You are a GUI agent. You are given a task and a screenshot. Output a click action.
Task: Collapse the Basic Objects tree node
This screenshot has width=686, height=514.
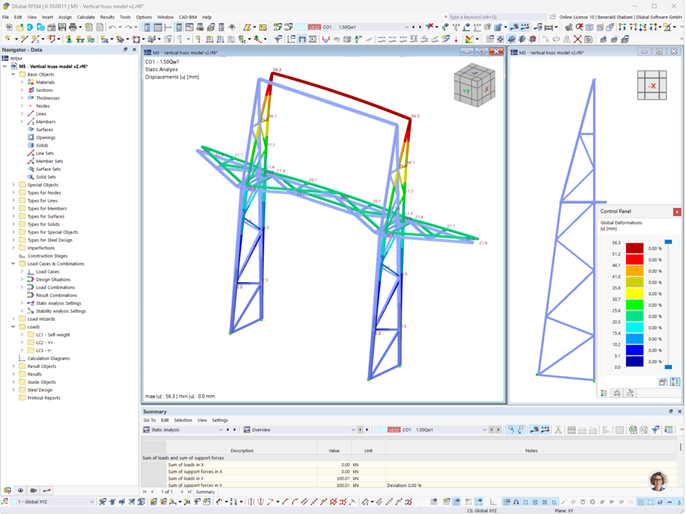(13, 74)
